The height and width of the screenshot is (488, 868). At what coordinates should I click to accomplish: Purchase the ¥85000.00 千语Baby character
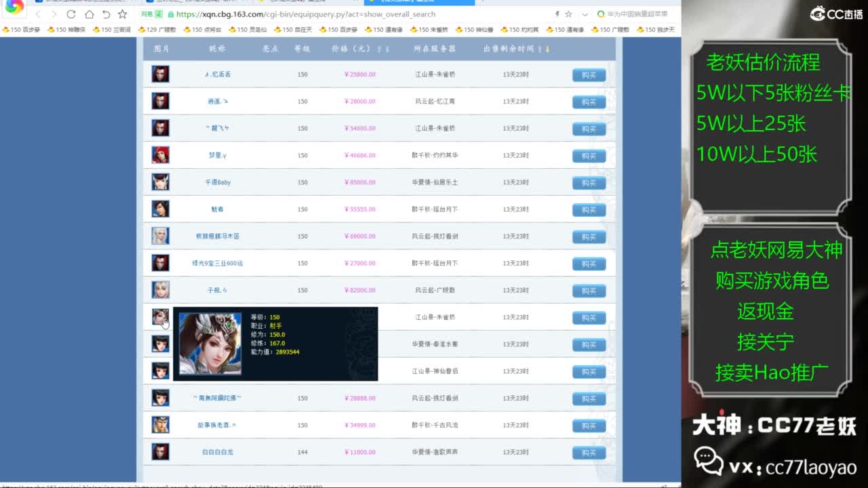(x=589, y=183)
